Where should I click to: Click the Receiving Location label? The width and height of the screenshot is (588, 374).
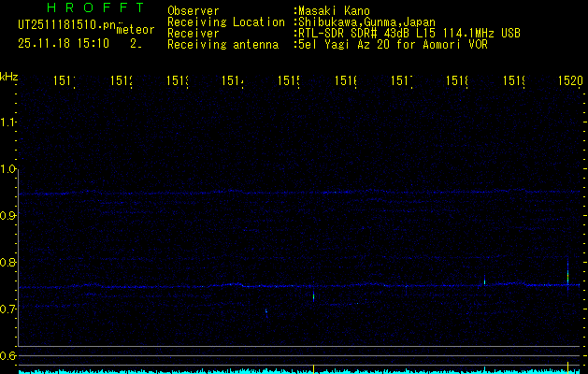[225, 22]
